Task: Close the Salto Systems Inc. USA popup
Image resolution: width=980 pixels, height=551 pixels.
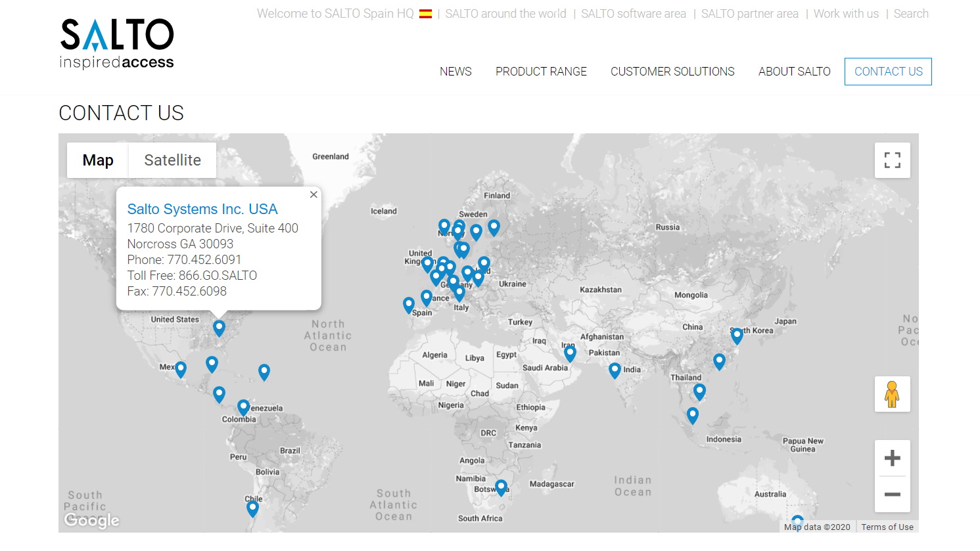Action: pyautogui.click(x=314, y=194)
